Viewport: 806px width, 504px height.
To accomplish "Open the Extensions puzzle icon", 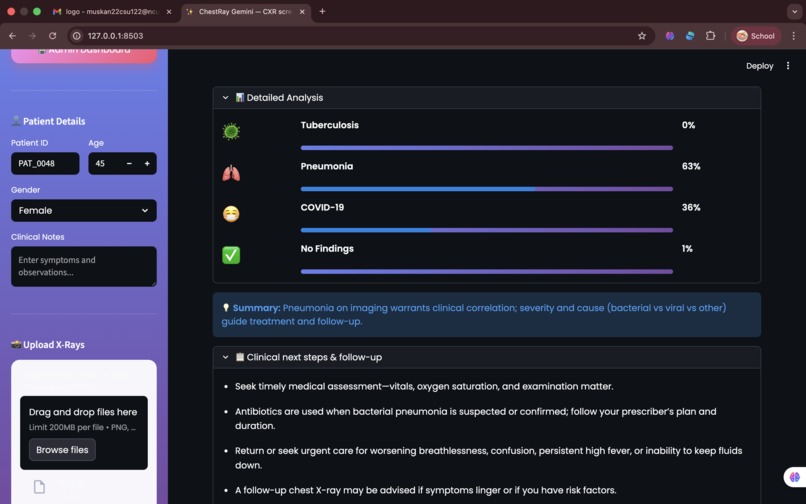I will point(710,36).
